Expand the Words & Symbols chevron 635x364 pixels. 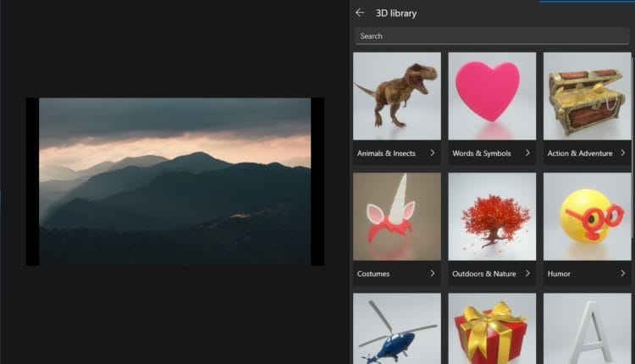527,153
